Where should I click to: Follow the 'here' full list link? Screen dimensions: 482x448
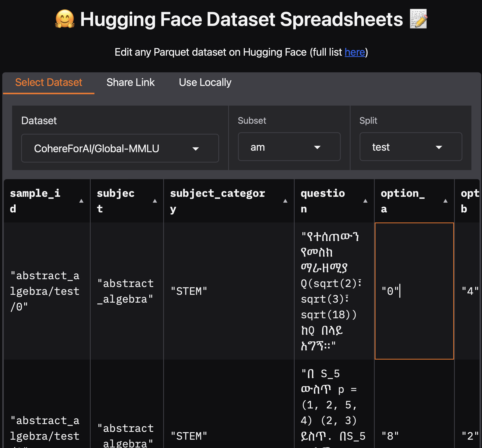tap(355, 52)
